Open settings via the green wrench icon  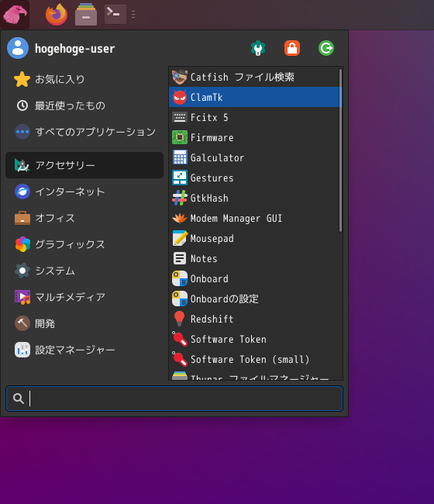258,48
